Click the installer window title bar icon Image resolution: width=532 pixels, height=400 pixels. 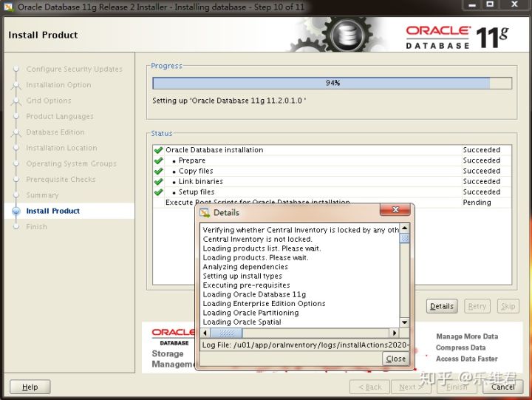coord(9,7)
